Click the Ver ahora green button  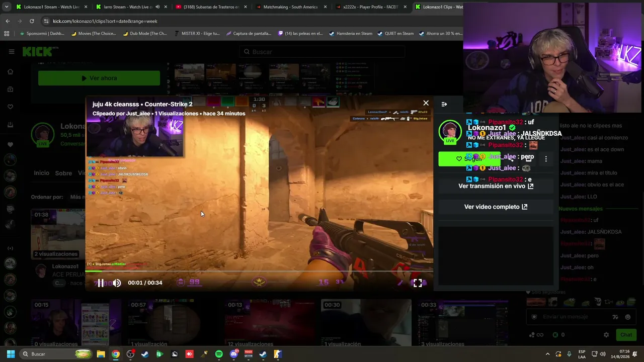tap(99, 78)
